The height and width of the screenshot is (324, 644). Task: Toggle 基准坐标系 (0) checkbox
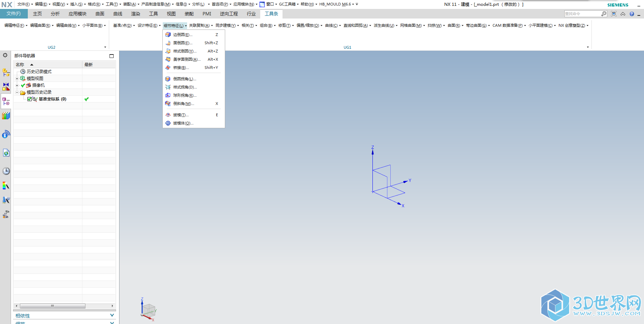(30, 99)
